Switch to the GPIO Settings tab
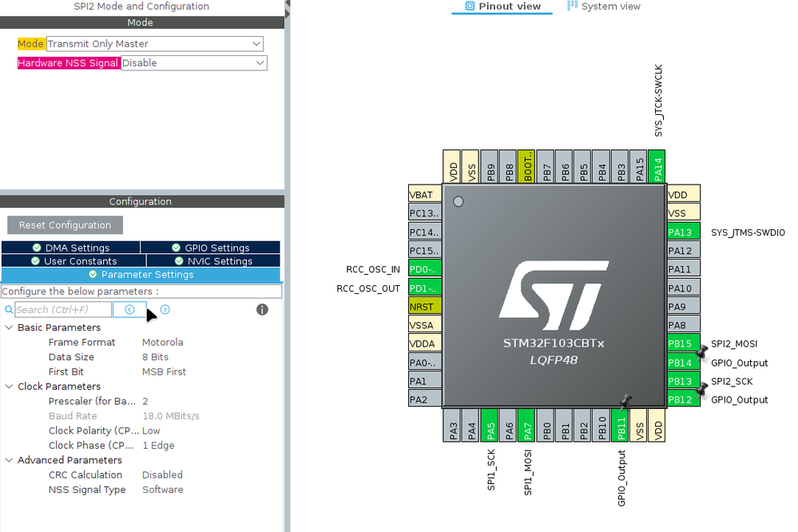This screenshot has height=532, width=798. point(210,248)
